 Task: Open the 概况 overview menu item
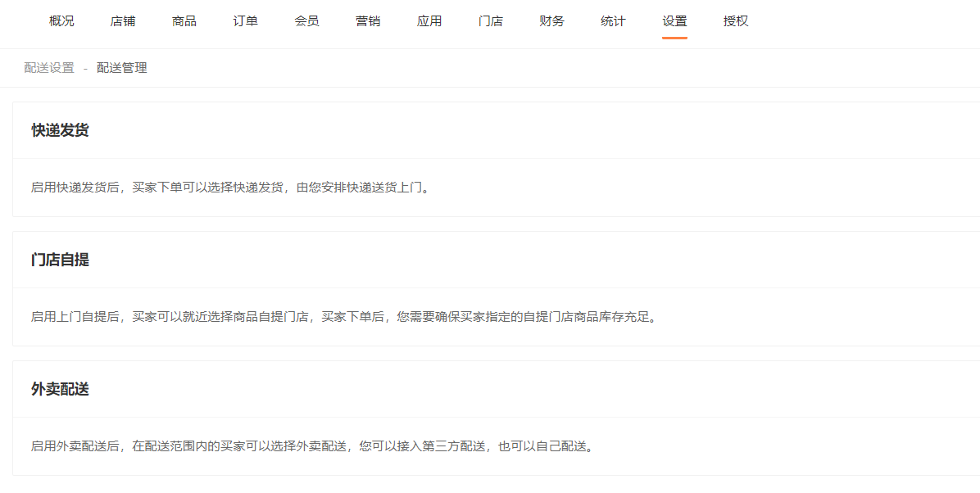(x=61, y=20)
